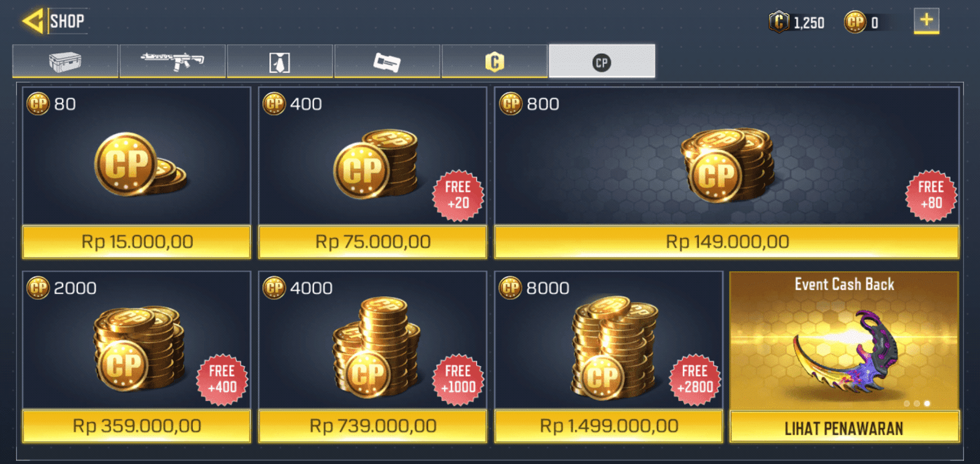Click the LIHAT PENAWARAN button
The height and width of the screenshot is (464, 980).
click(844, 427)
